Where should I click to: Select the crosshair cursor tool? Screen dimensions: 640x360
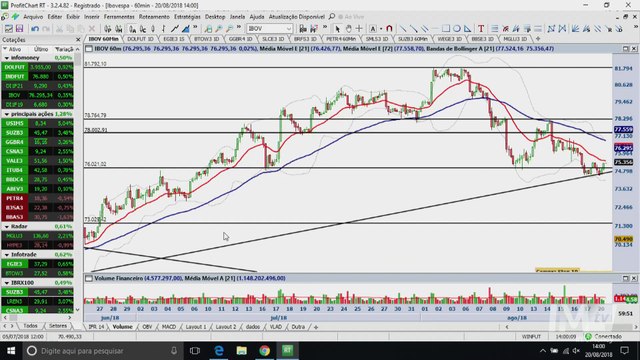tap(359, 29)
